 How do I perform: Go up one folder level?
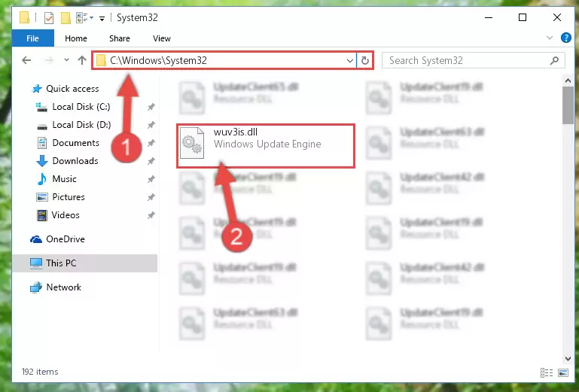(x=82, y=60)
